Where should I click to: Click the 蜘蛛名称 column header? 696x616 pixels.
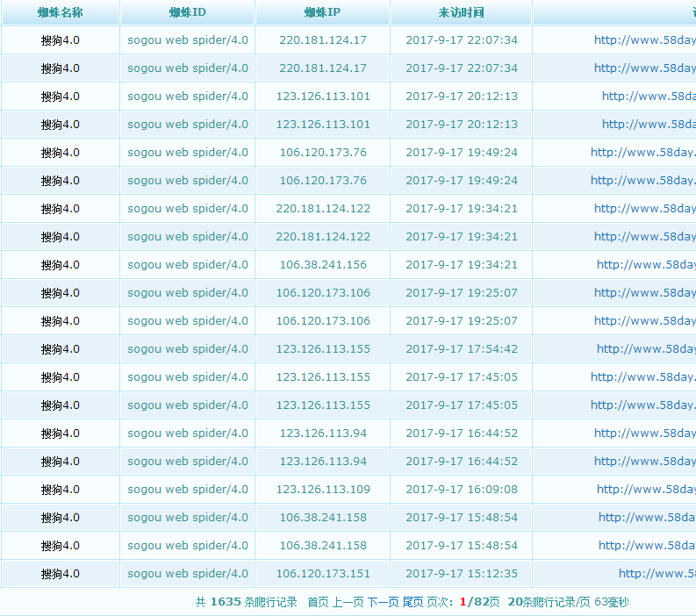pos(61,12)
